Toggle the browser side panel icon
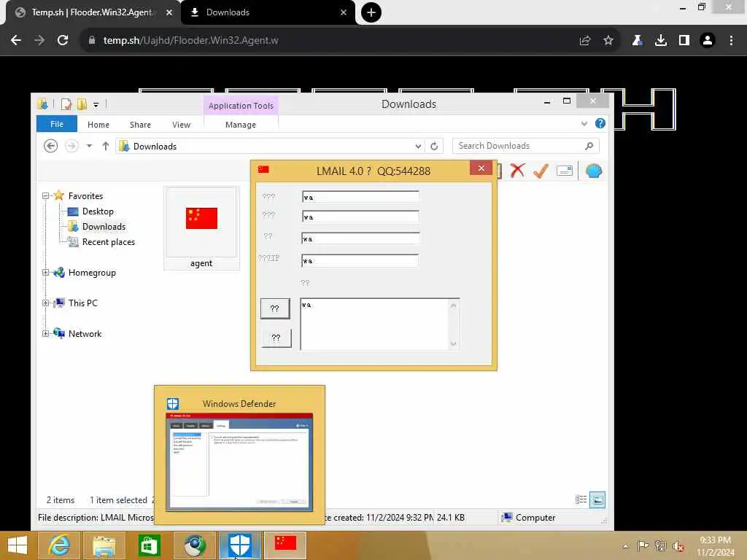 [x=684, y=41]
